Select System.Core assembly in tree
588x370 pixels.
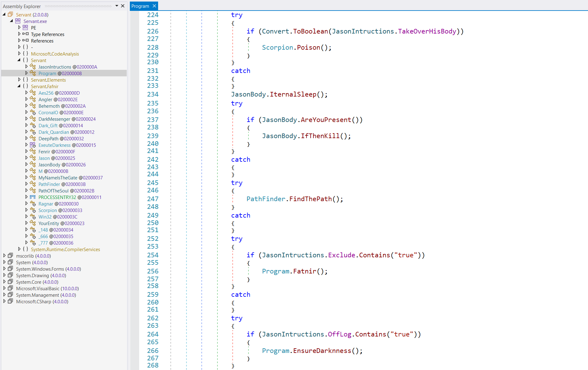point(37,282)
